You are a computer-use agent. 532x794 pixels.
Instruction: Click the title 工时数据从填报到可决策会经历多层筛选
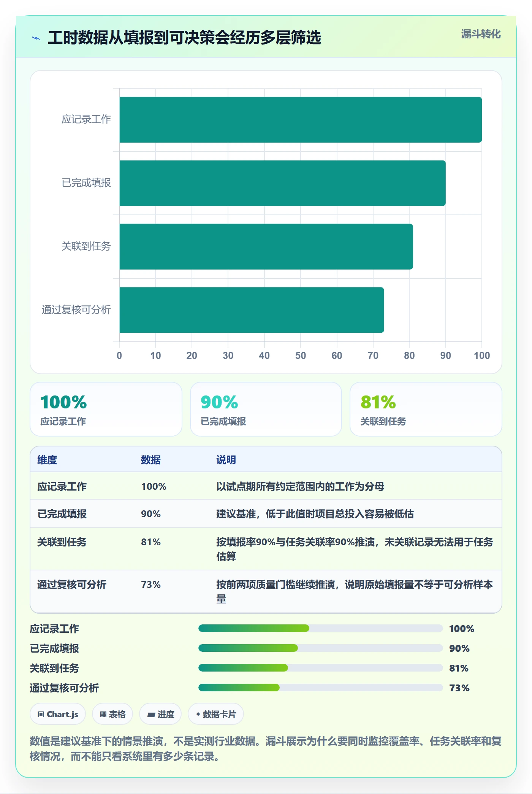(184, 38)
